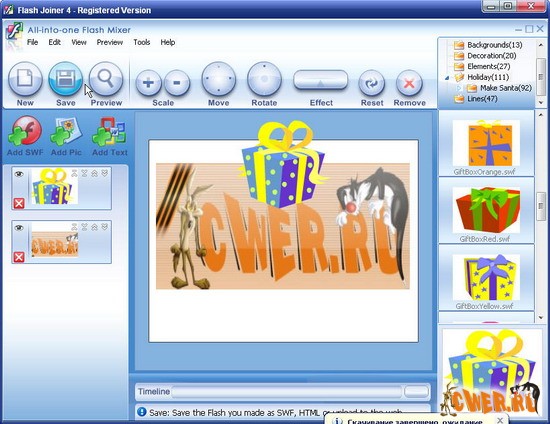This screenshot has height=424, width=550.
Task: Click the Add SWF icon
Action: pos(25,132)
